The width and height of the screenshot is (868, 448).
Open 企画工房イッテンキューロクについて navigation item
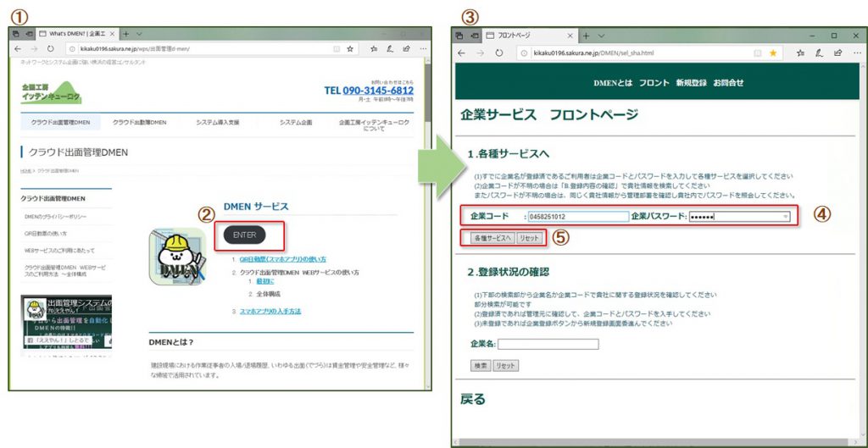[x=374, y=125]
